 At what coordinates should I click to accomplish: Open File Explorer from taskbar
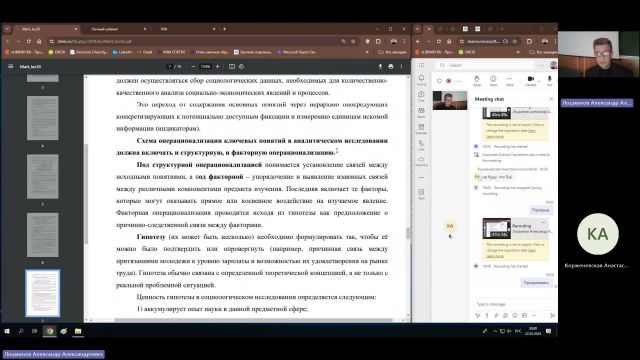(78, 331)
